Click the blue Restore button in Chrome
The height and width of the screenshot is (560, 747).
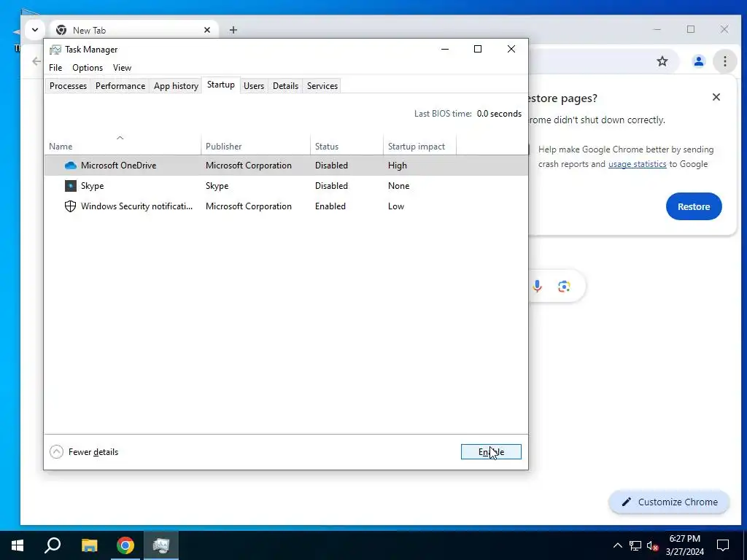point(694,206)
